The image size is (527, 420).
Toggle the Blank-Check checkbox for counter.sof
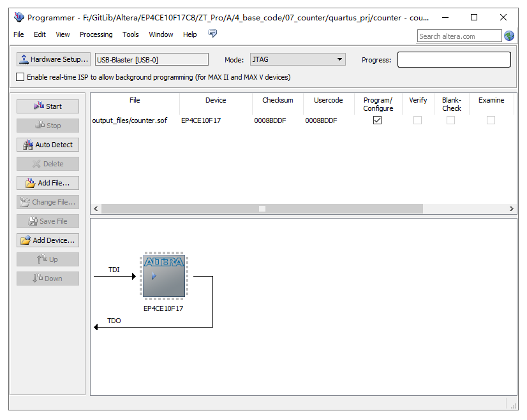[x=450, y=120]
